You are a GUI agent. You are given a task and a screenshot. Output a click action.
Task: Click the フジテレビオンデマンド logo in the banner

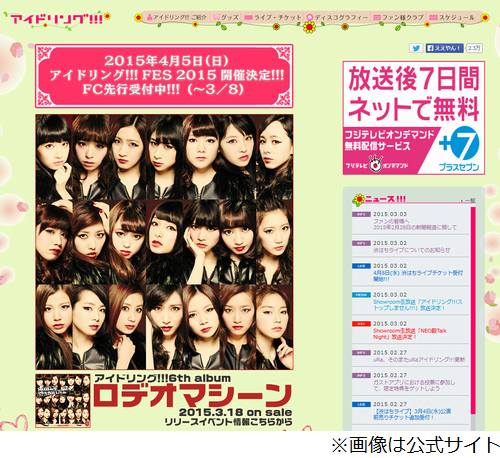(377, 165)
